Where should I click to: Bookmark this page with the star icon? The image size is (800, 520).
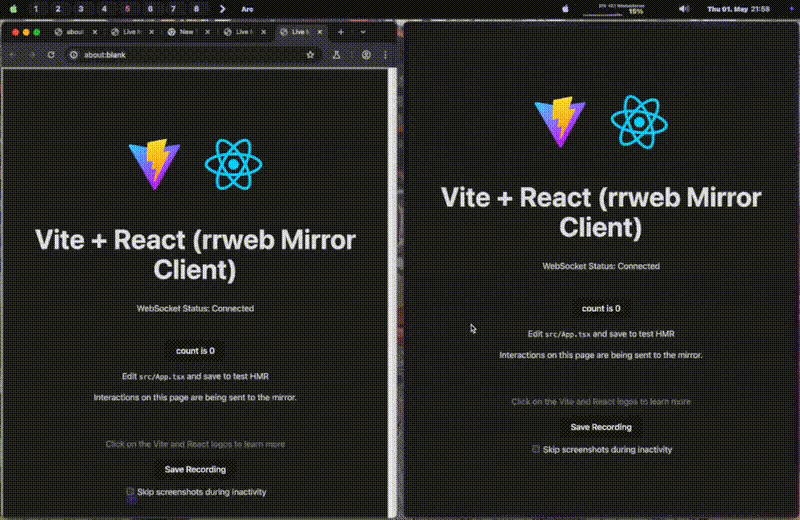pos(310,55)
